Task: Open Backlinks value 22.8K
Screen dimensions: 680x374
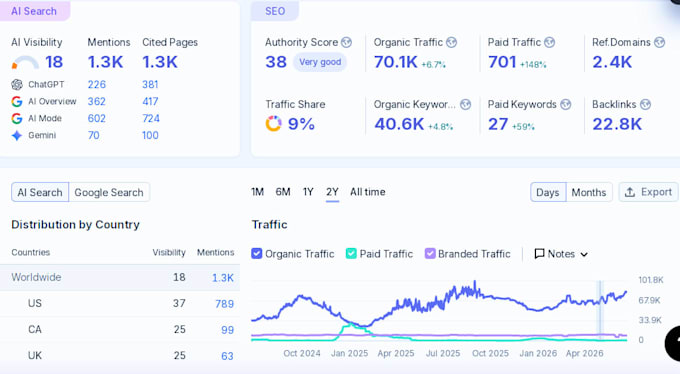Action: coord(617,124)
